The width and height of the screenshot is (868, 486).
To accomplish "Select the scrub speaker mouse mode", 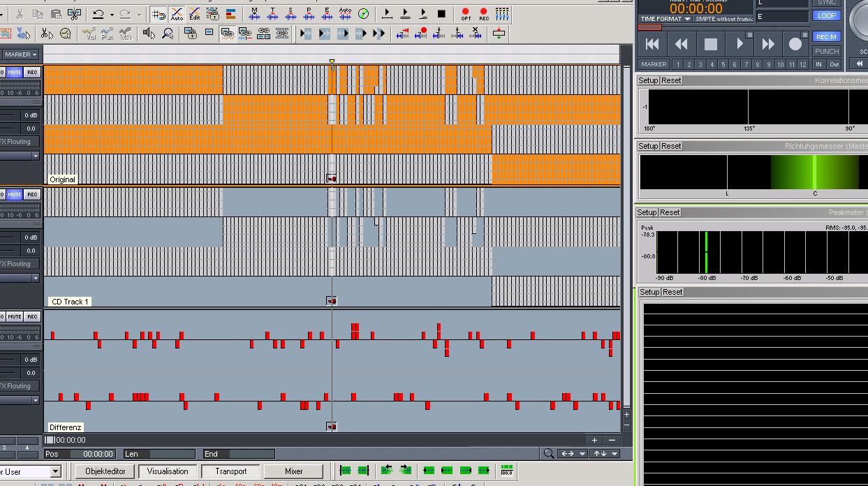I will pos(149,33).
